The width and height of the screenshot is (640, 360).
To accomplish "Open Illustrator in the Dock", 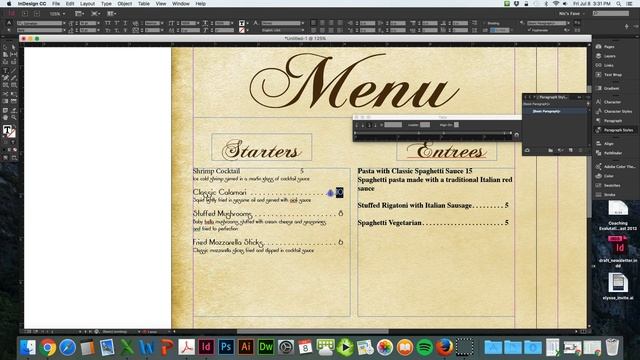I will (245, 347).
